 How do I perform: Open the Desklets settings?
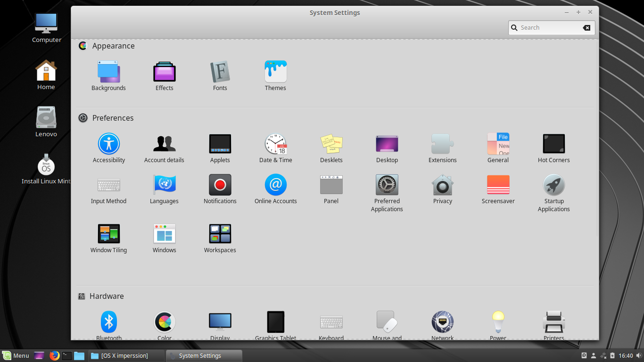331,148
